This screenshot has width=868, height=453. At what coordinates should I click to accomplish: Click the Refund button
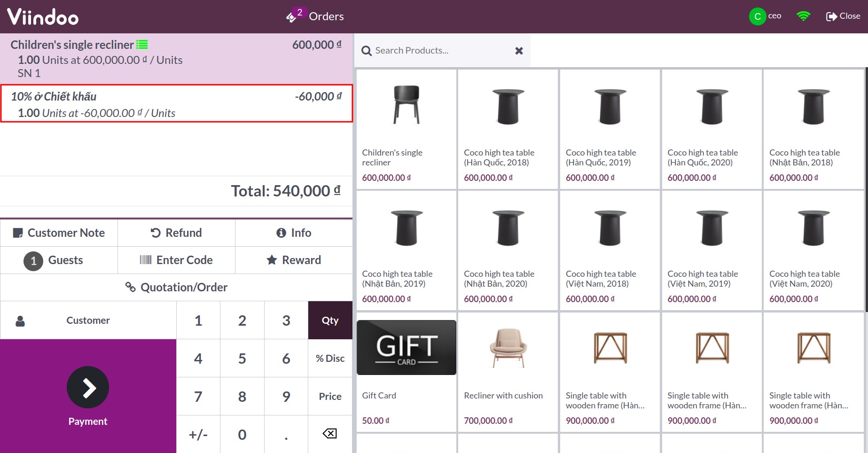click(176, 233)
